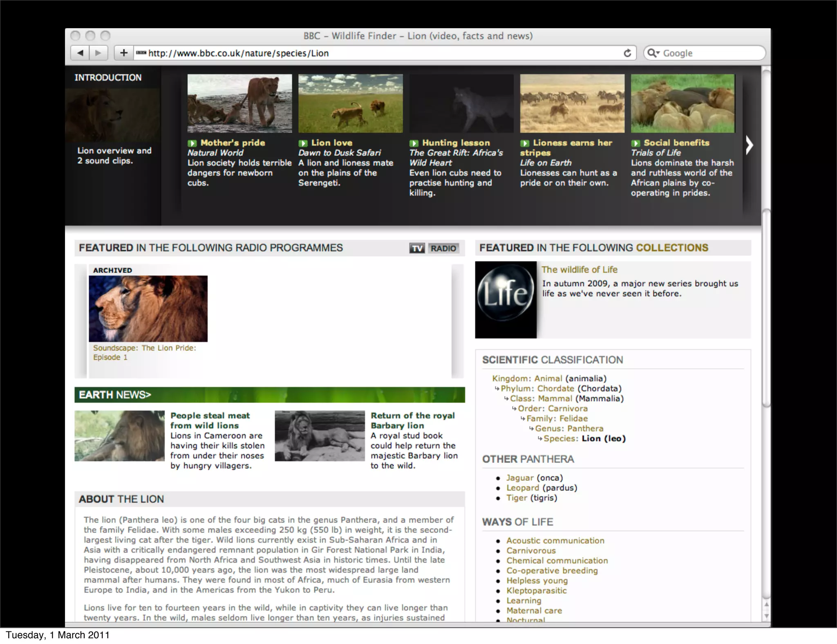Read Return of the royal Barbary lion
Viewport: 837px width, 644px height.
tap(412, 420)
